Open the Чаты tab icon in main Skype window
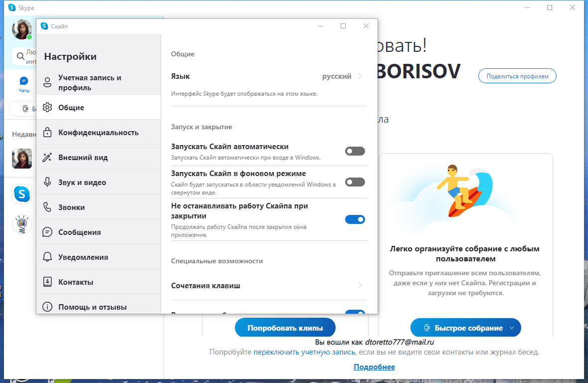The image size is (588, 383). (23, 81)
